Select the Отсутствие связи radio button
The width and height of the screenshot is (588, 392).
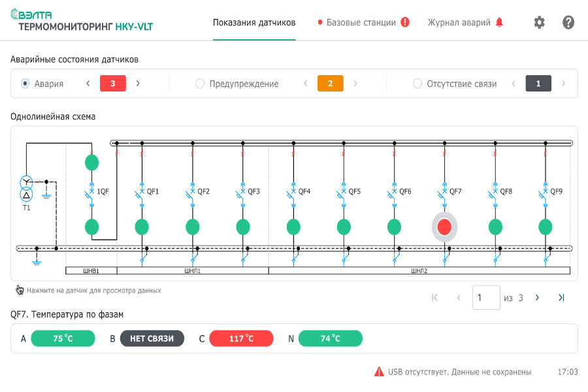[x=417, y=84]
